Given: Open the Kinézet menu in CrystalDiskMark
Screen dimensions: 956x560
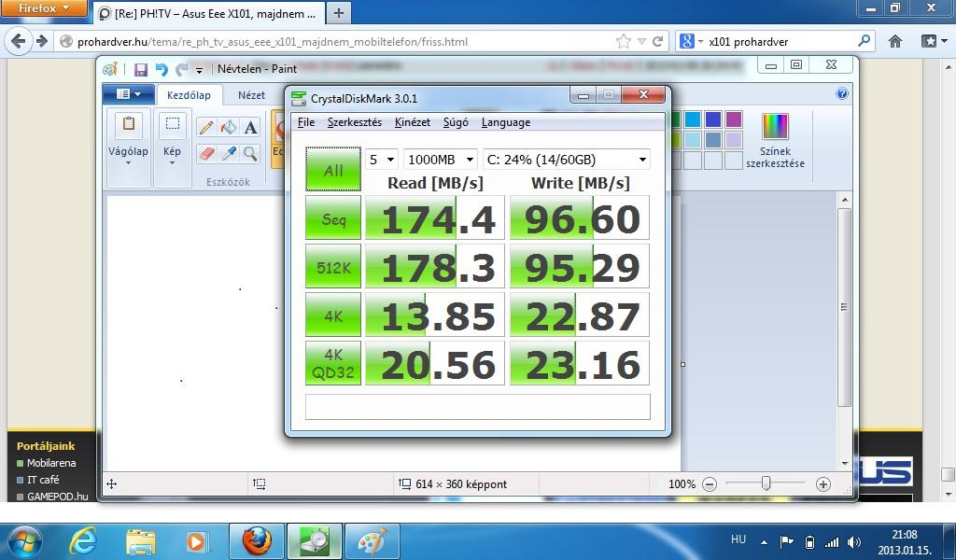Looking at the screenshot, I should (x=412, y=122).
